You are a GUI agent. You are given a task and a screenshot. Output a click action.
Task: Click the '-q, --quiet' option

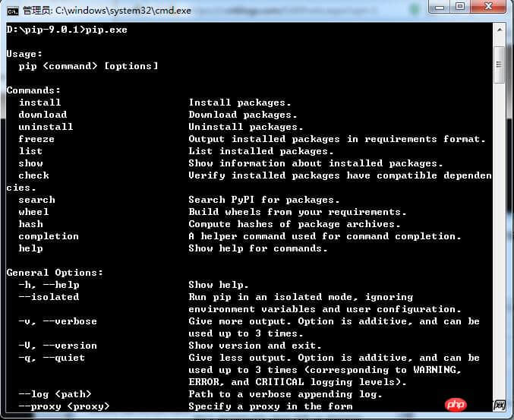coord(52,358)
